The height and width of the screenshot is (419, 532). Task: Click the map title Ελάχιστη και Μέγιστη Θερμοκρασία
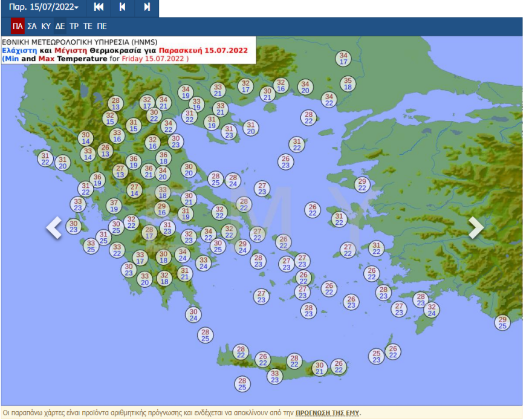(125, 50)
